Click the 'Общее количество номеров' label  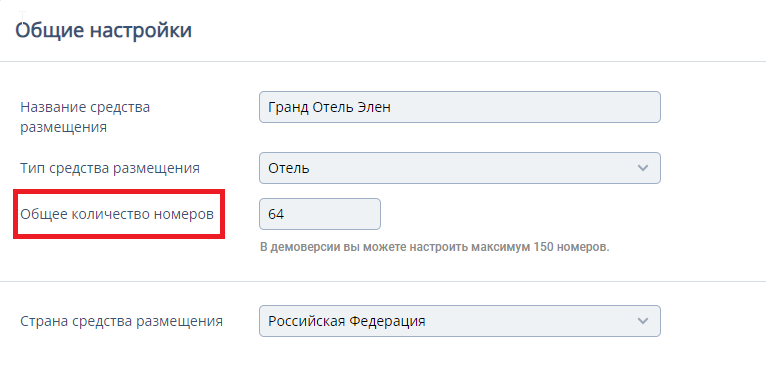[x=117, y=214]
